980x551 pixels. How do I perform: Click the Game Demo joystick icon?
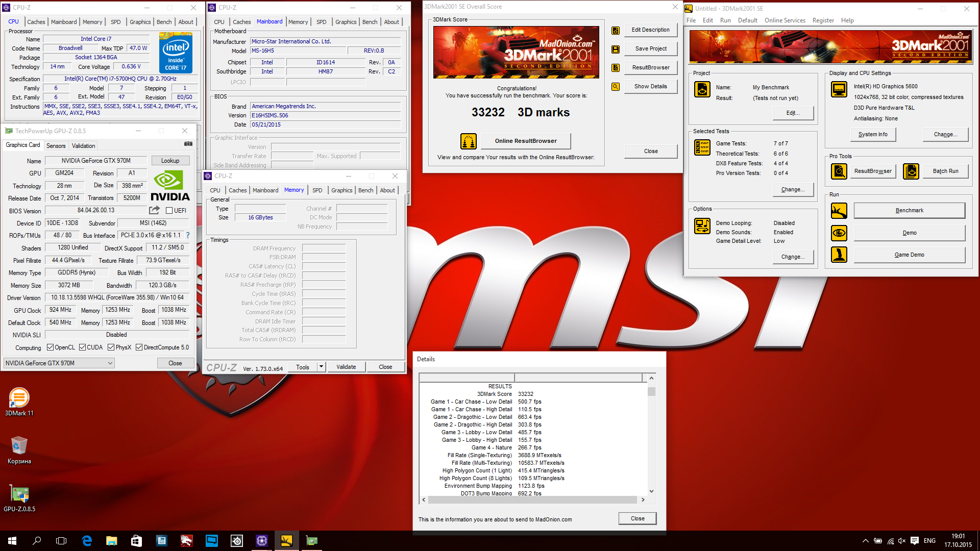coord(839,255)
